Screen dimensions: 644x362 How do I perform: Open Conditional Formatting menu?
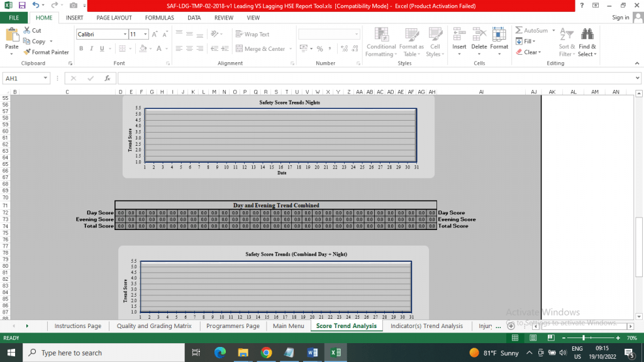point(380,43)
